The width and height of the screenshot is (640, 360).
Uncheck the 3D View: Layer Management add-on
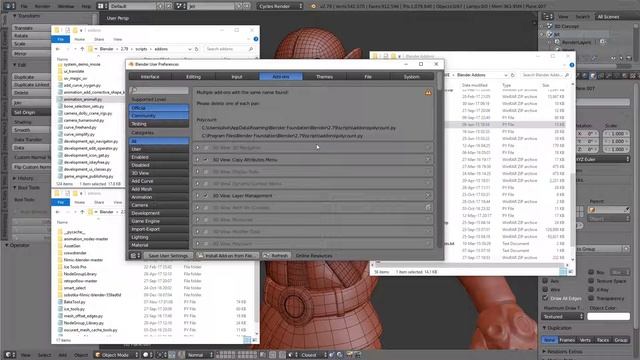[206, 196]
